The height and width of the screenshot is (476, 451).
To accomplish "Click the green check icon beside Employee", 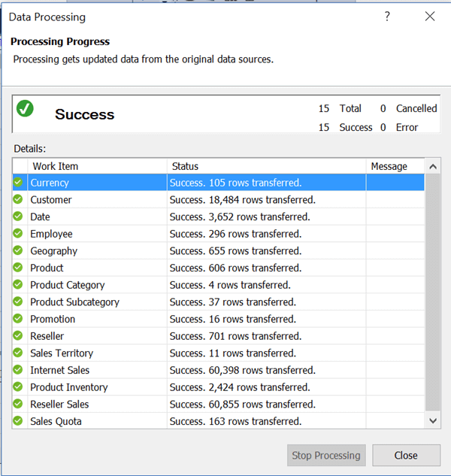I will (x=18, y=233).
